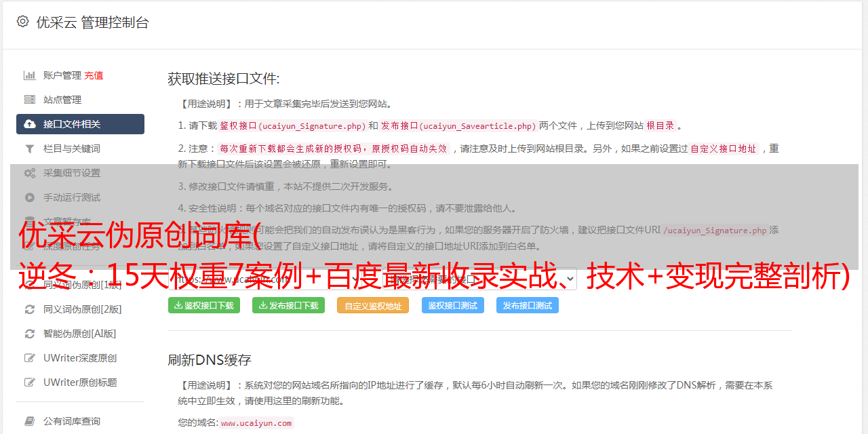Click the gear icon beside 优采云 管理控制台
This screenshot has width=868, height=434.
pyautogui.click(x=22, y=22)
